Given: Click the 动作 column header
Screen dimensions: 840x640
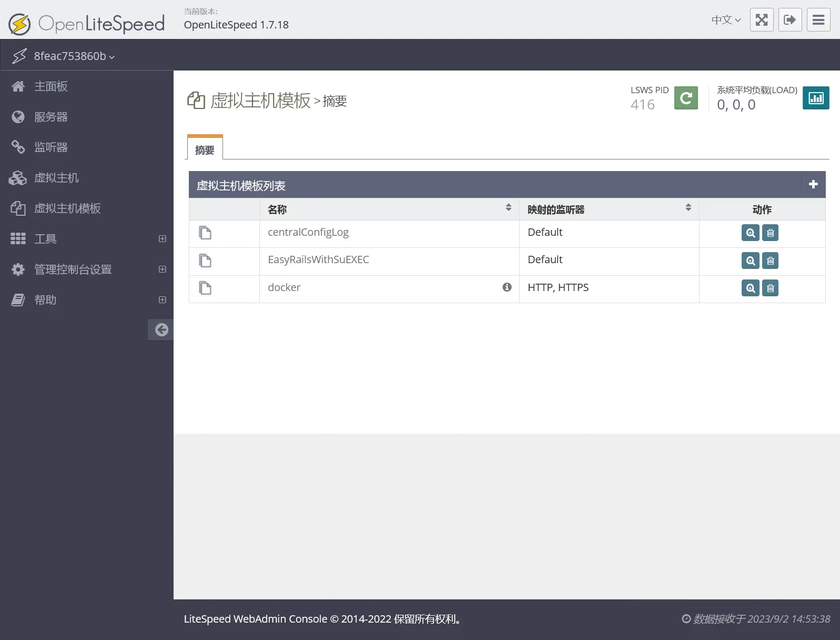Looking at the screenshot, I should click(x=762, y=209).
